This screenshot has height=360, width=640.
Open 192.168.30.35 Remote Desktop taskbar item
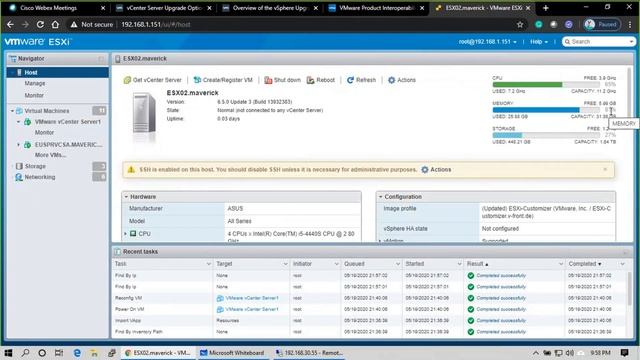point(309,353)
